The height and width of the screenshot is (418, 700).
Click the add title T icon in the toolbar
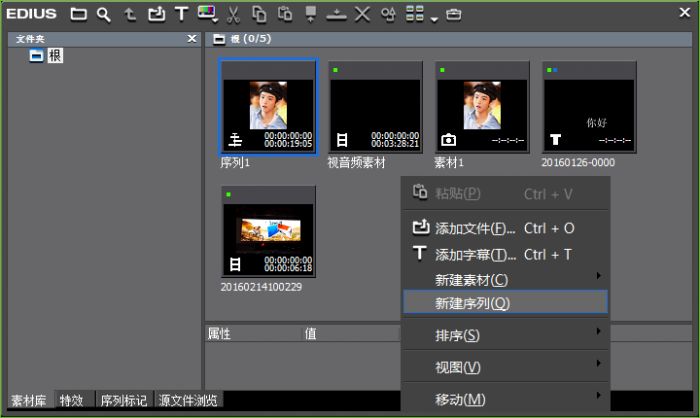click(x=181, y=14)
